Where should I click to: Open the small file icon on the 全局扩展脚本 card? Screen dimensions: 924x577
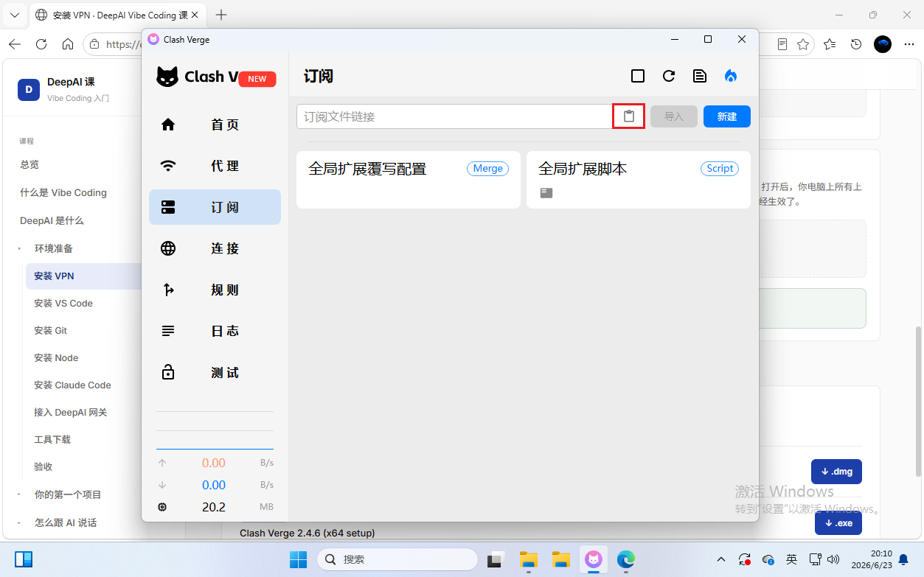point(546,193)
